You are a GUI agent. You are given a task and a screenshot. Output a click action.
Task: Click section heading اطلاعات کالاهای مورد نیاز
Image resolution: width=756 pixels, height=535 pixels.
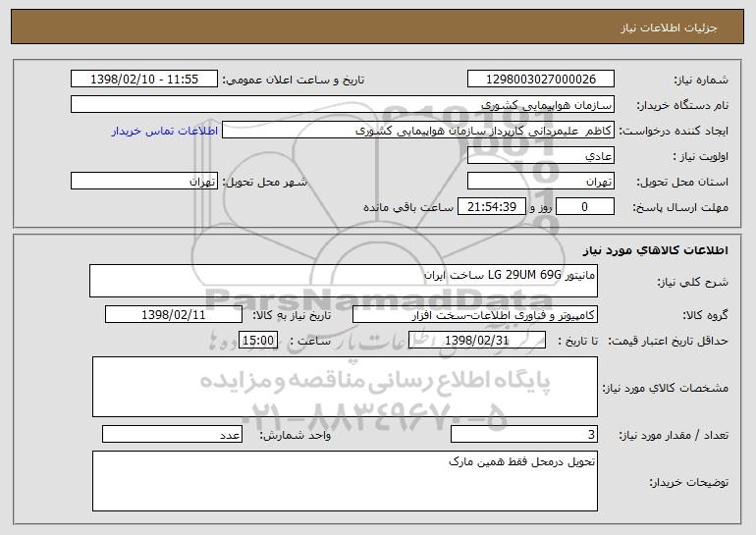pos(655,250)
